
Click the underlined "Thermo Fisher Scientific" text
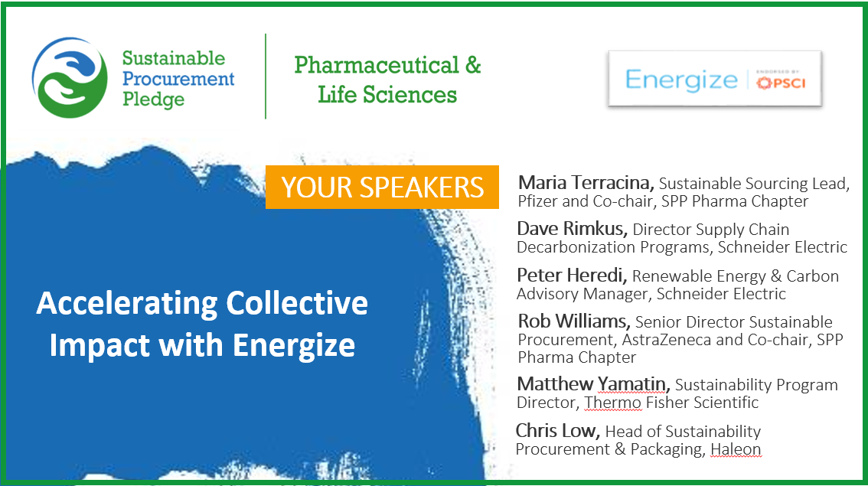[x=671, y=403]
